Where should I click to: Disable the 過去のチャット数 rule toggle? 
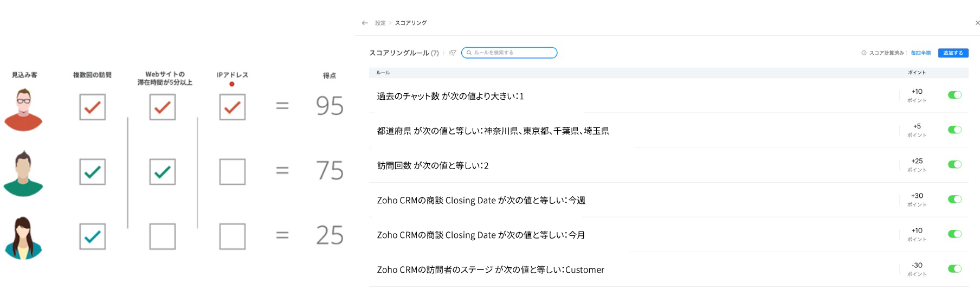[x=954, y=95]
